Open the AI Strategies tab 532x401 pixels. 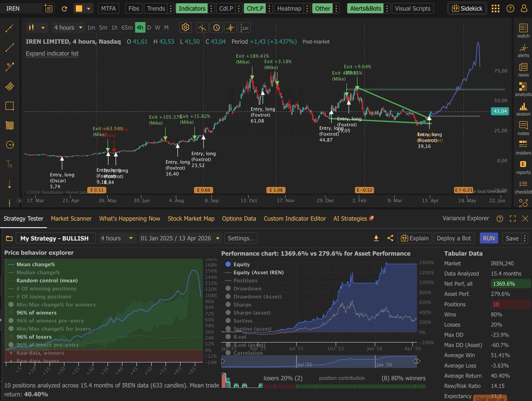[353, 218]
